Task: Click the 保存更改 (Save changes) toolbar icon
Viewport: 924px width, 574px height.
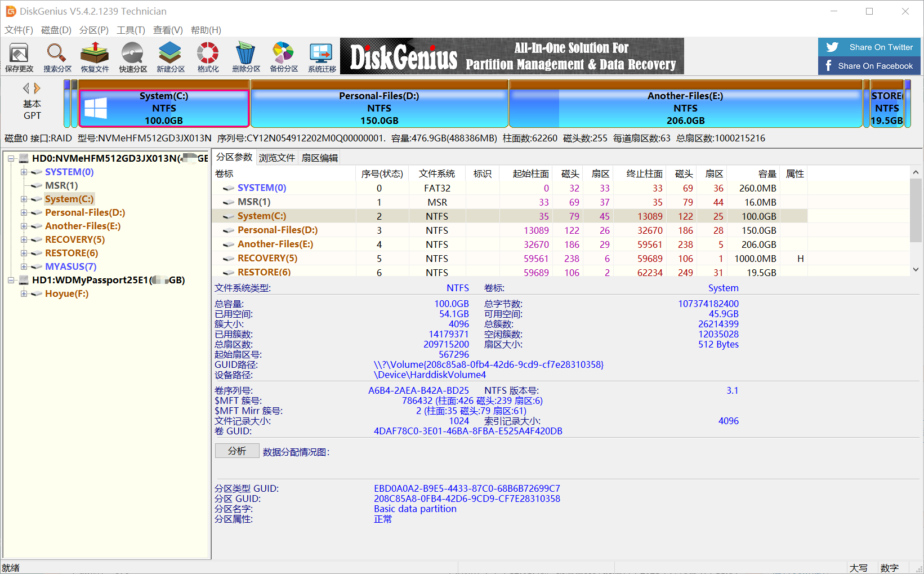Action: click(x=19, y=57)
